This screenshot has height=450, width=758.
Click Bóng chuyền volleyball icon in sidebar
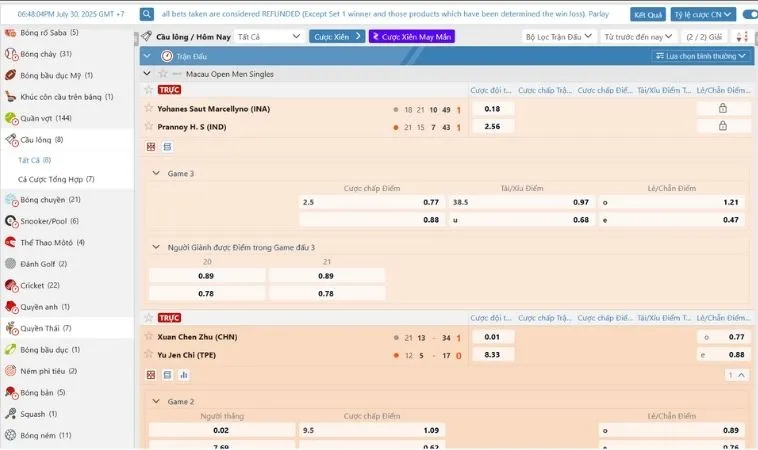[11, 200]
